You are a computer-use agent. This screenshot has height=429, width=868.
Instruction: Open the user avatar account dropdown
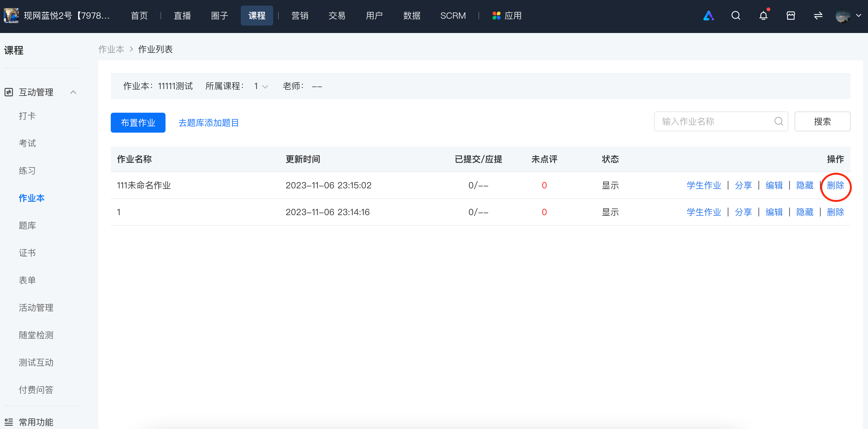click(x=848, y=16)
